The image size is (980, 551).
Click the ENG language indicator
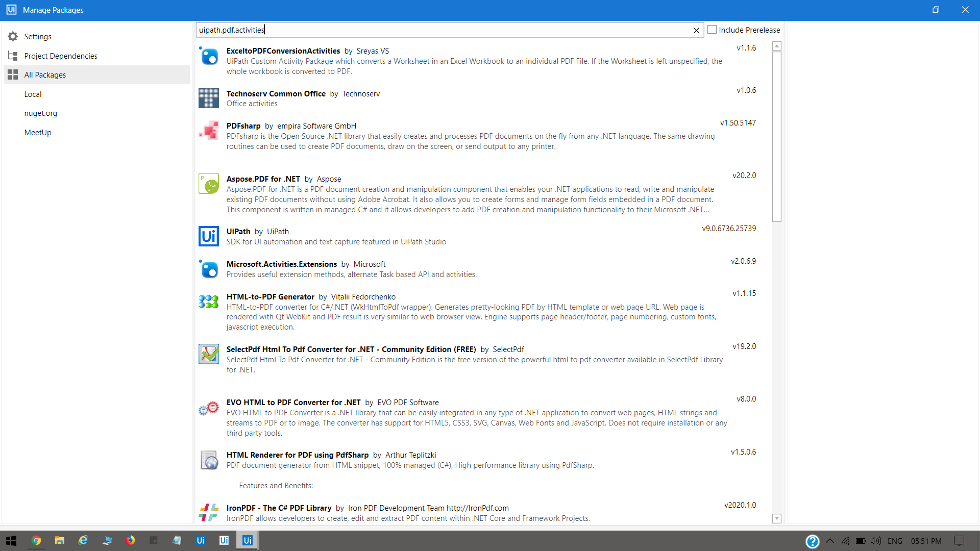(895, 541)
